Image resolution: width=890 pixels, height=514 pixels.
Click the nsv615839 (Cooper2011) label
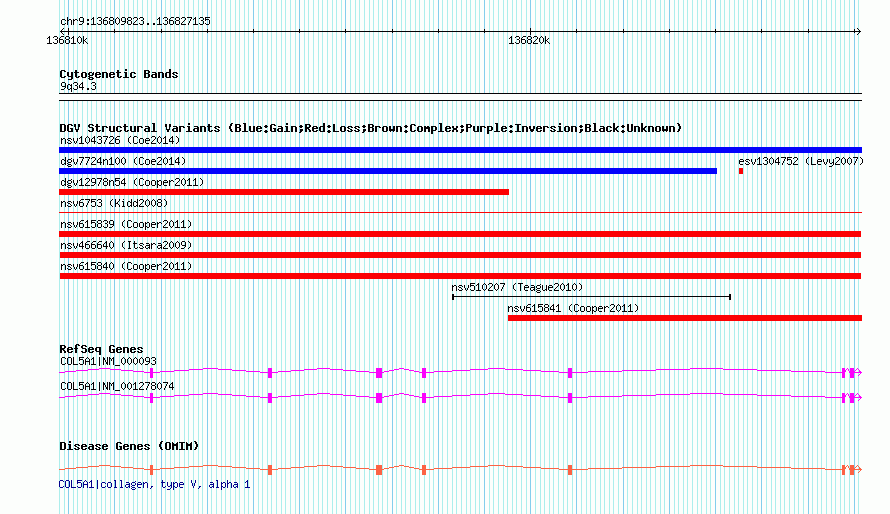click(x=126, y=224)
